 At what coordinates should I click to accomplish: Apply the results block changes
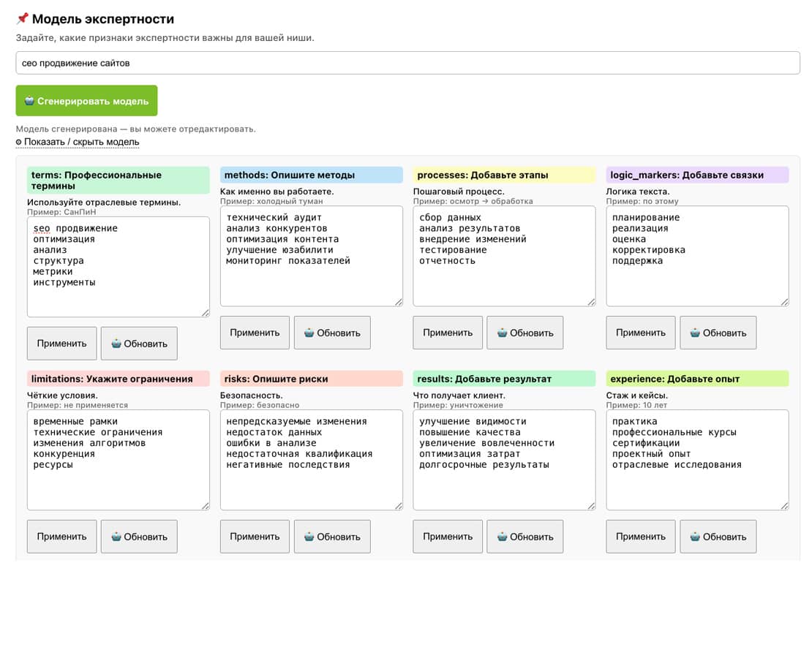[x=448, y=537]
